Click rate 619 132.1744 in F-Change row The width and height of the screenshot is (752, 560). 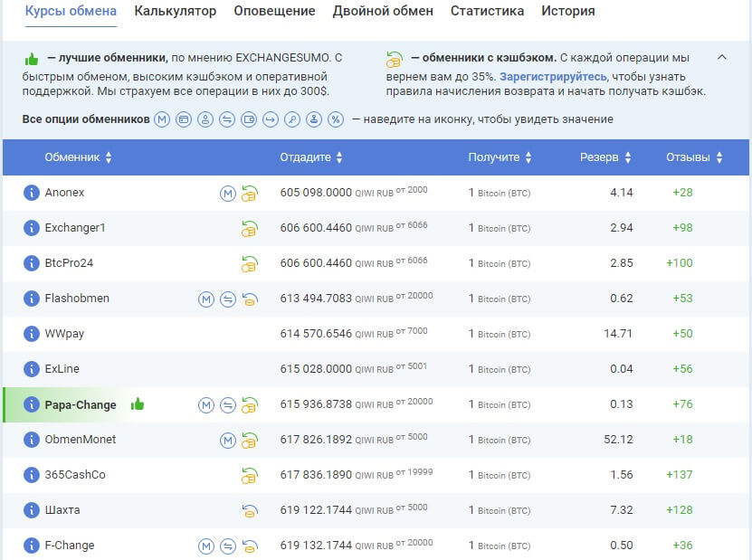pos(316,546)
